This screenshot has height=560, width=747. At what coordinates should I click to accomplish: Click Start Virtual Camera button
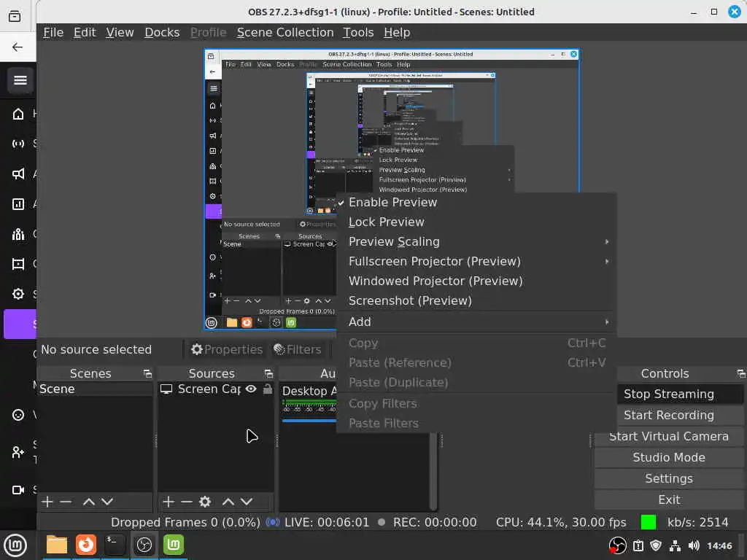(x=669, y=437)
